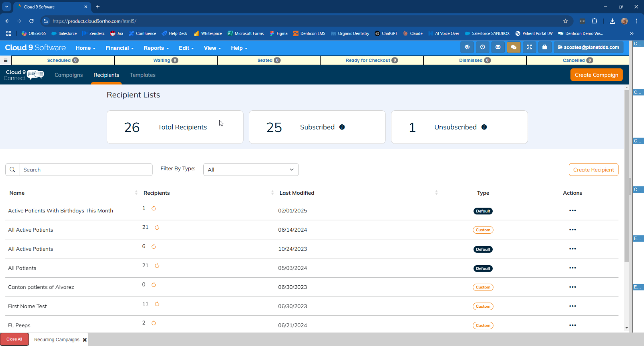Refresh recipient count for First Name Test
Image resolution: width=644 pixels, height=346 pixels.
pyautogui.click(x=157, y=304)
